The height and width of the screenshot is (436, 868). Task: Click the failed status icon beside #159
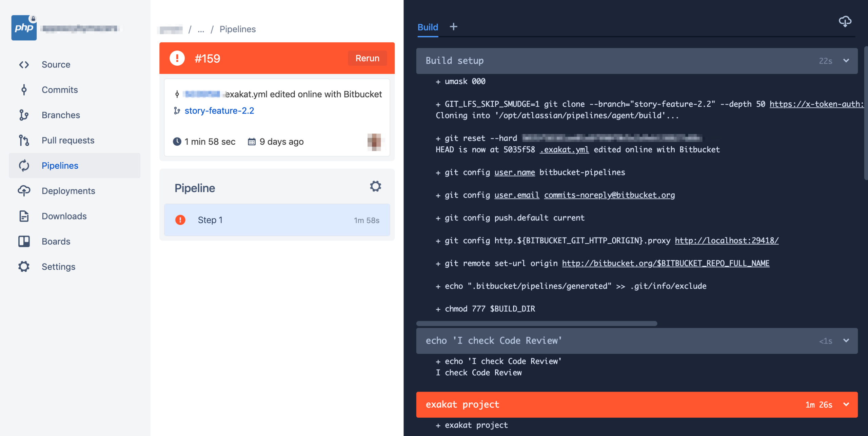pyautogui.click(x=177, y=58)
